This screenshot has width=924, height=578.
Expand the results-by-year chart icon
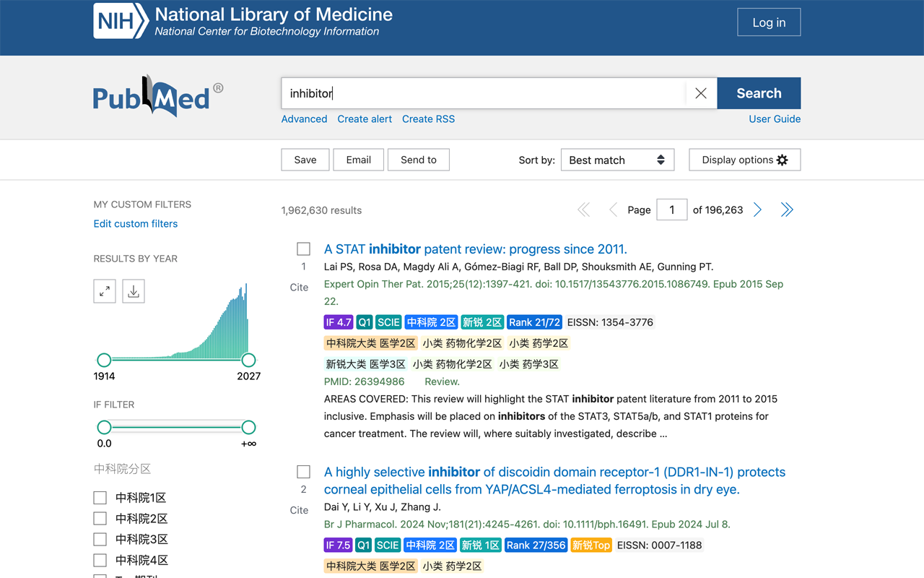pyautogui.click(x=105, y=291)
